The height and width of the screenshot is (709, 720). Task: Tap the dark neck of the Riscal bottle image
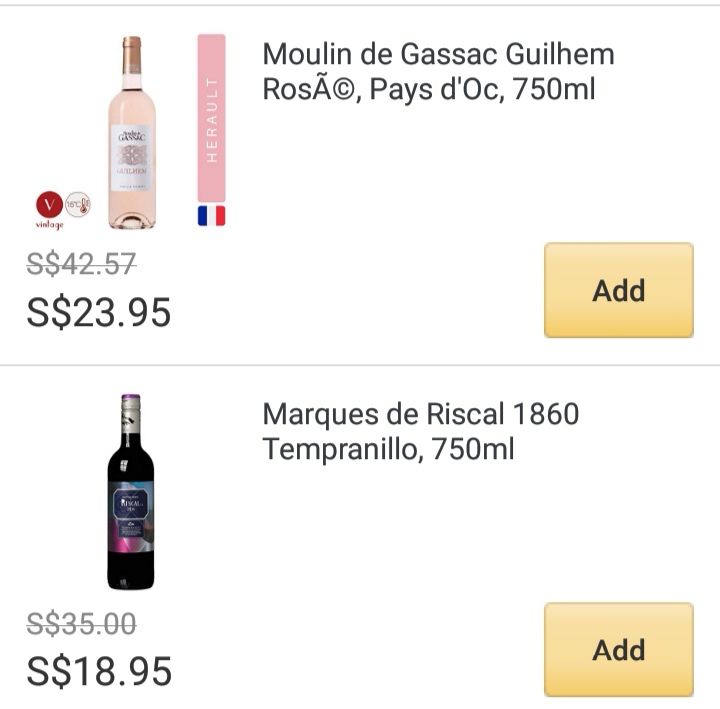click(131, 430)
